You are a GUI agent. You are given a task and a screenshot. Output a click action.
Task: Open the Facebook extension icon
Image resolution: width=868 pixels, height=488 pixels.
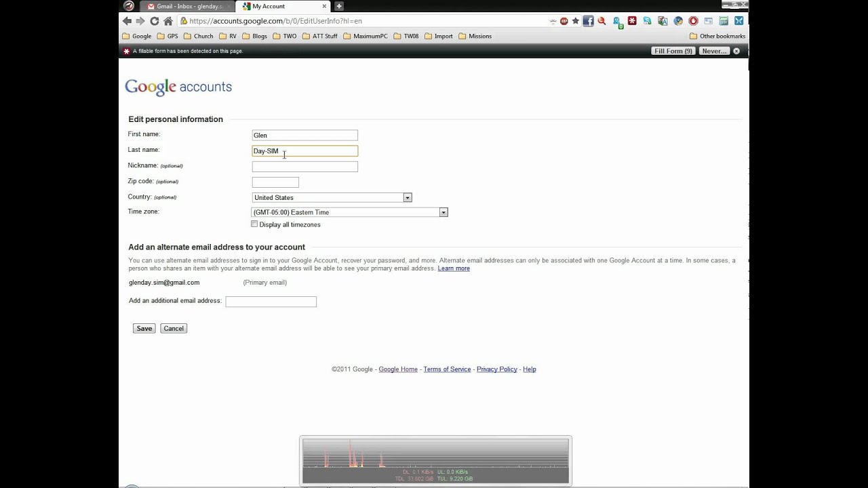pyautogui.click(x=588, y=21)
